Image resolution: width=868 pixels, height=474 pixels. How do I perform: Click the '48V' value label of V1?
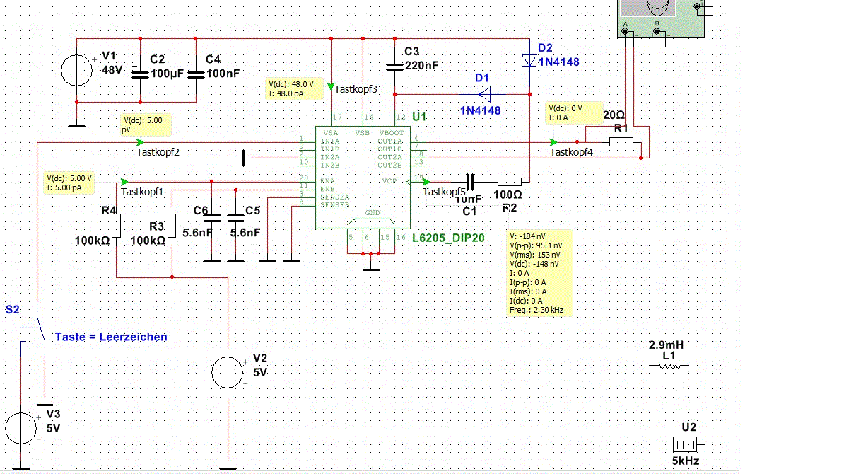112,70
